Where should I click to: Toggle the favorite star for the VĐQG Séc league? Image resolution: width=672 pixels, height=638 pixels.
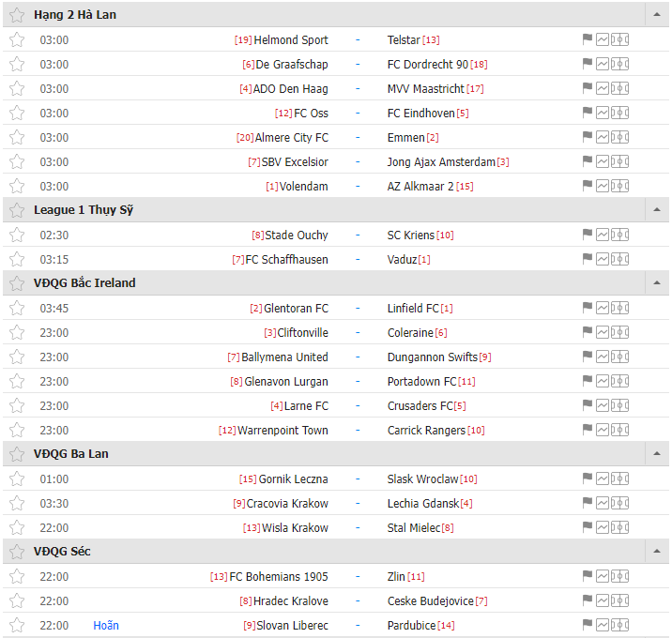pos(17,552)
